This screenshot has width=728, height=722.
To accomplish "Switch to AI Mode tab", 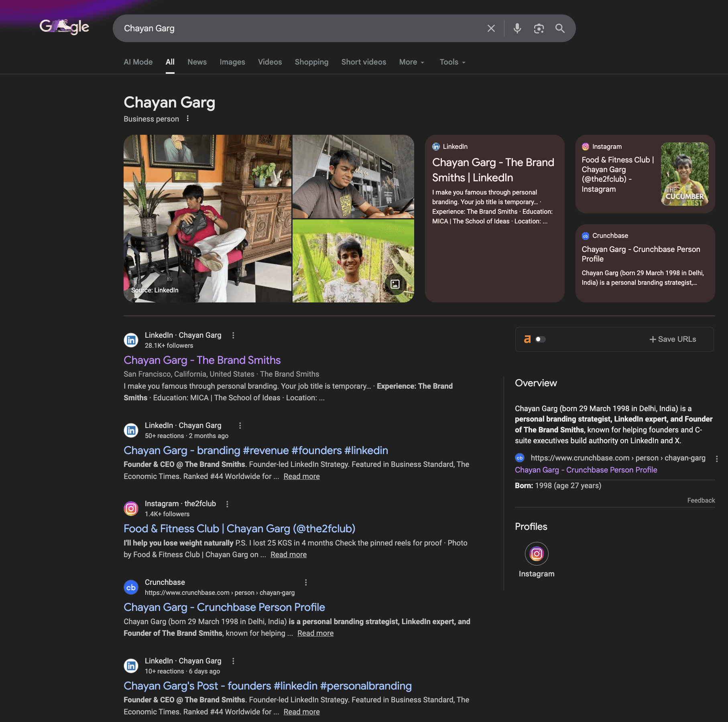I will tap(138, 62).
